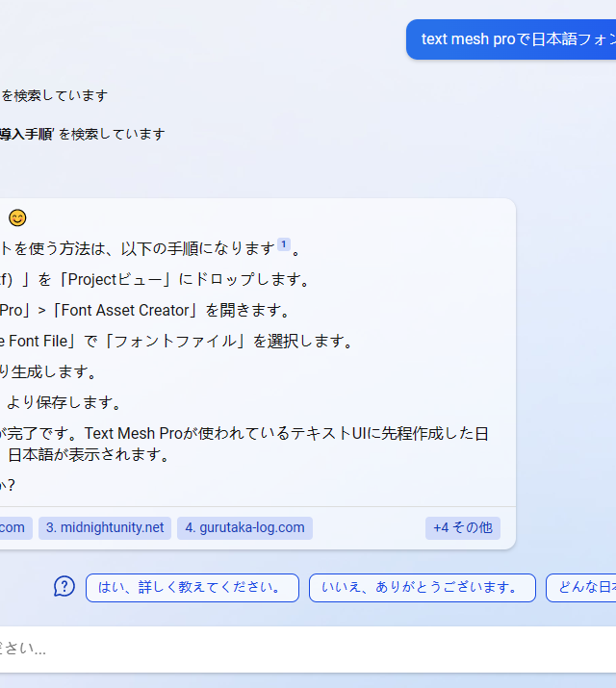The width and height of the screenshot is (616, 688).
Task: Click the text '日本語が表示されます。'
Action: 90,454
